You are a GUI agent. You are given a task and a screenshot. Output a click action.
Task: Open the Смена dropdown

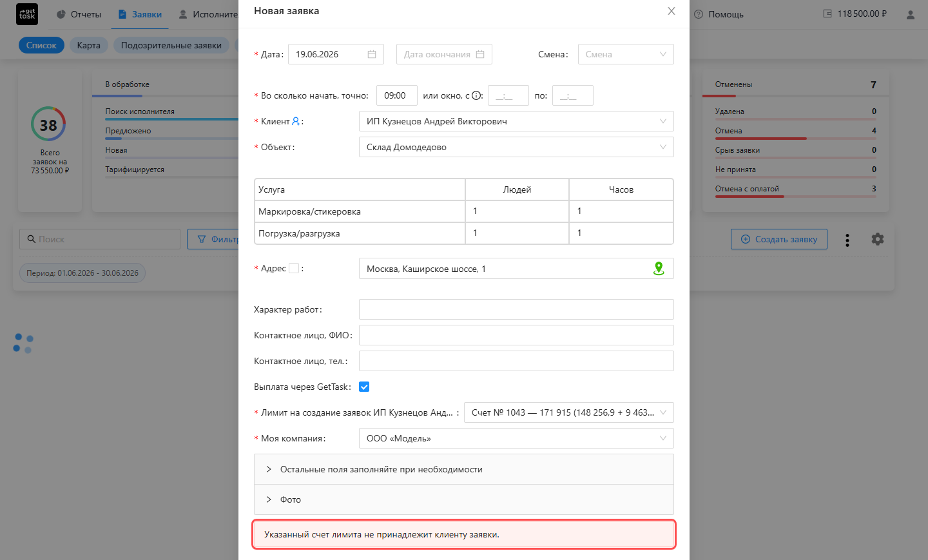tap(626, 54)
